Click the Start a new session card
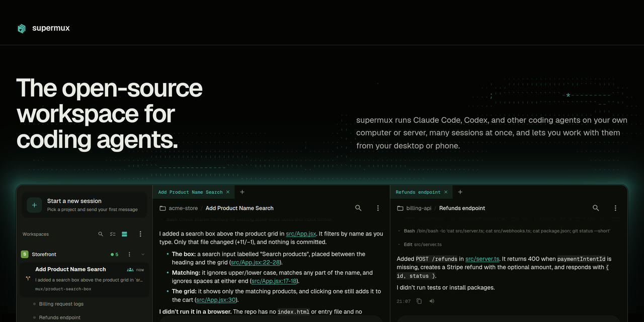This screenshot has height=322, width=644. tap(85, 205)
